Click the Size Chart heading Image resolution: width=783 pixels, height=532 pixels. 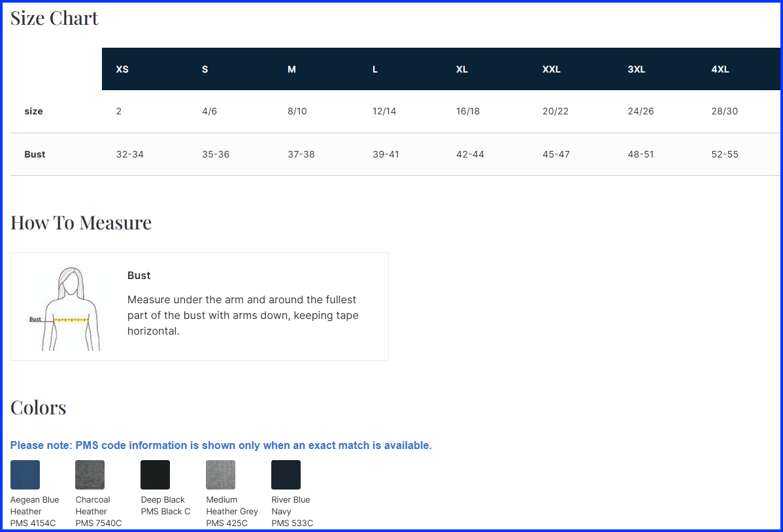click(54, 18)
